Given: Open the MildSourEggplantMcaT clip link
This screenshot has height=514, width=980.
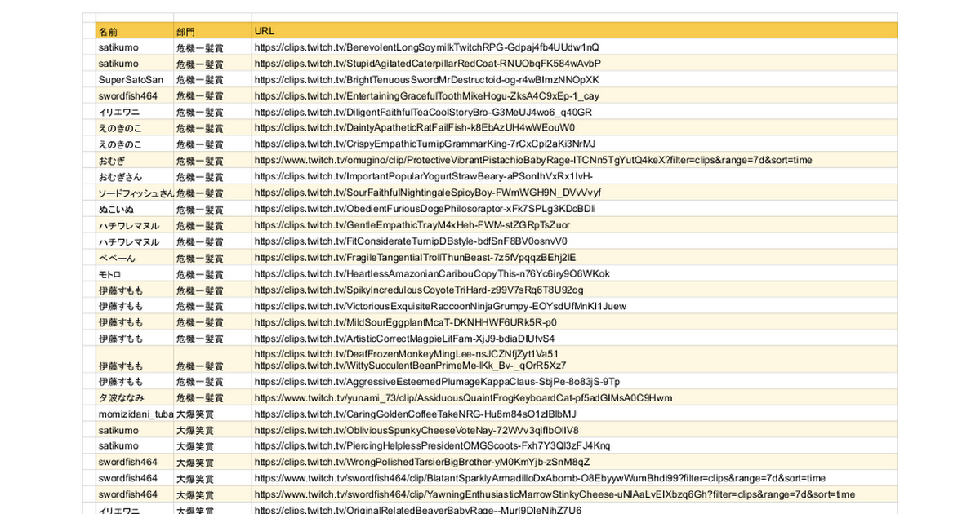Looking at the screenshot, I should pyautogui.click(x=406, y=322).
